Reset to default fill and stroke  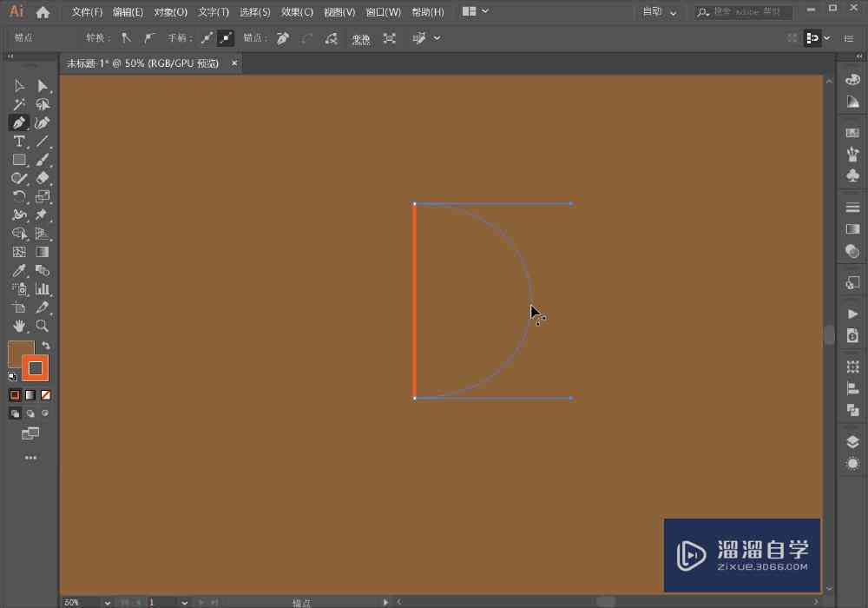coord(12,377)
